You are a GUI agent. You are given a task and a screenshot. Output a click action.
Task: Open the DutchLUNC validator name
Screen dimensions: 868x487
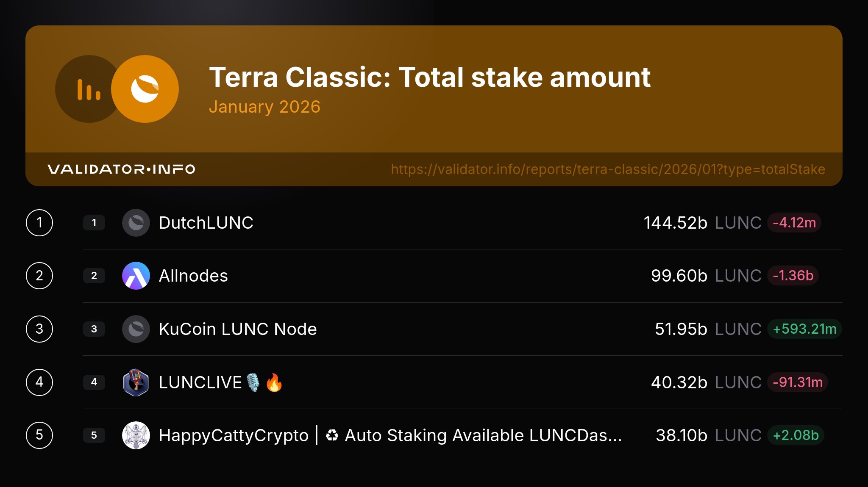[x=206, y=223]
